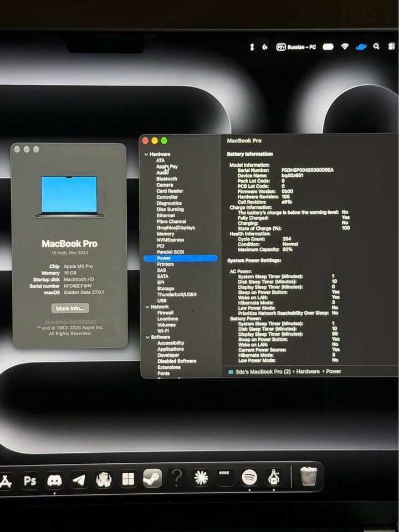
Task: Select SPI in the sidebar
Action: point(161,282)
